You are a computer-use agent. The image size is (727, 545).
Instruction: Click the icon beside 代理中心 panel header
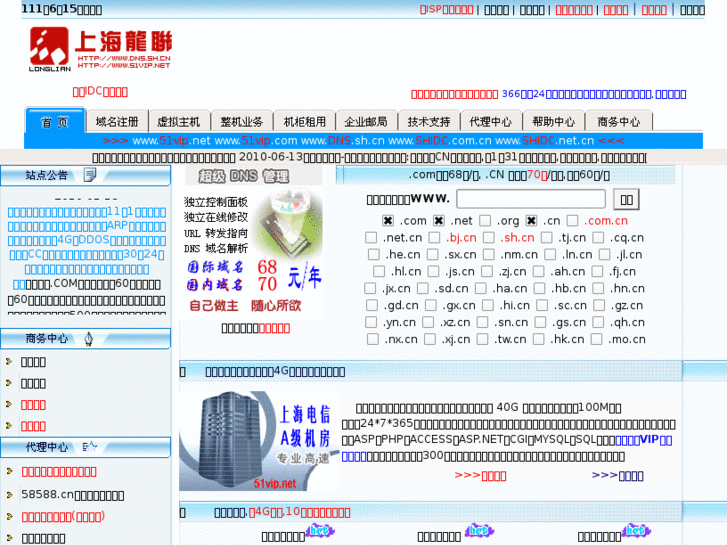(89, 447)
